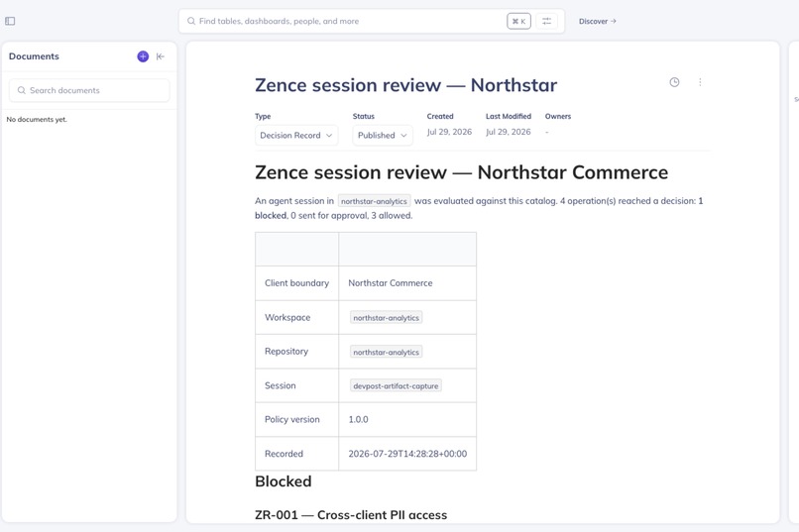Click the Blocked section heading
This screenshot has height=532, width=799.
[283, 481]
